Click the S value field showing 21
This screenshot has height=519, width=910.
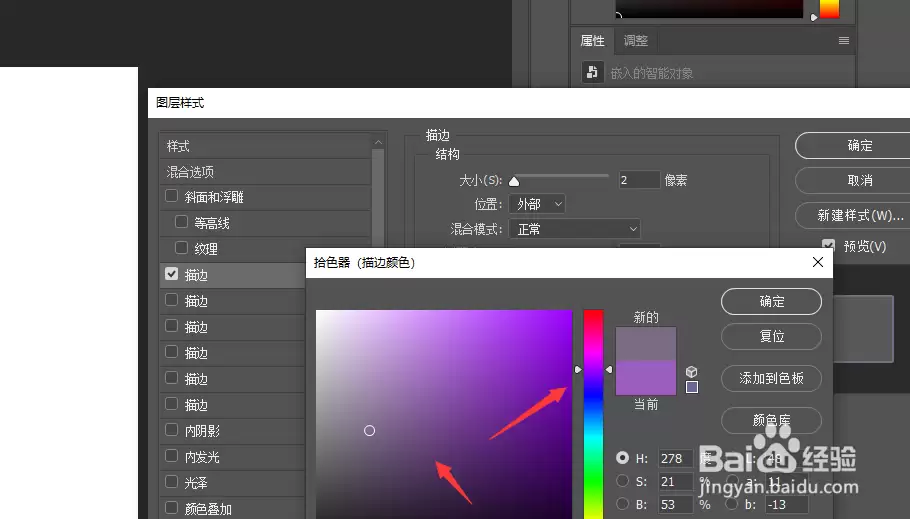click(x=676, y=481)
